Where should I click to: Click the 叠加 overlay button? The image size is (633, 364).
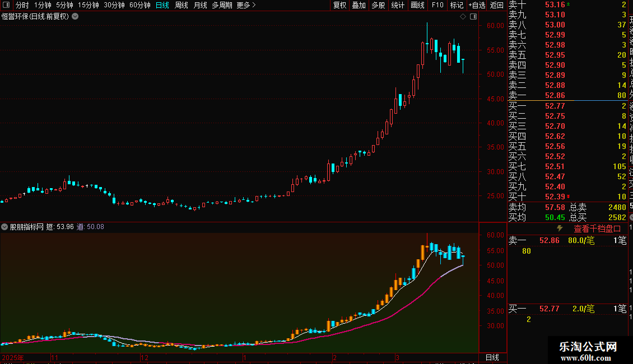click(359, 5)
